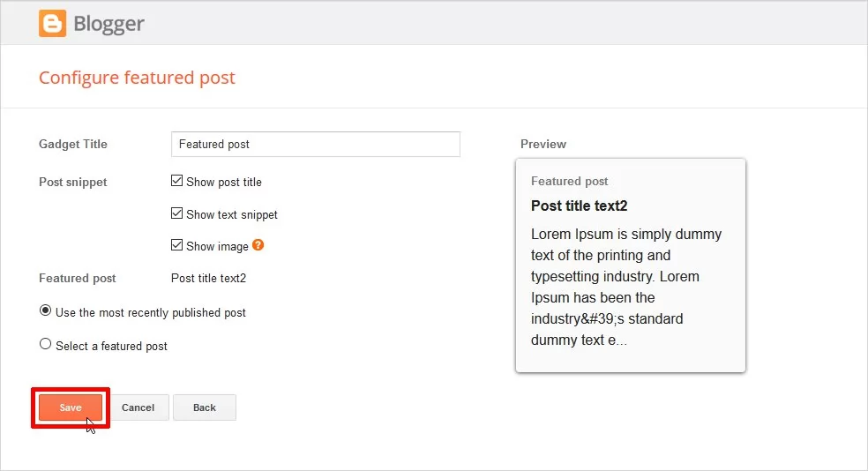The height and width of the screenshot is (471, 868).
Task: Click the bold post title in the preview card
Action: click(x=579, y=206)
